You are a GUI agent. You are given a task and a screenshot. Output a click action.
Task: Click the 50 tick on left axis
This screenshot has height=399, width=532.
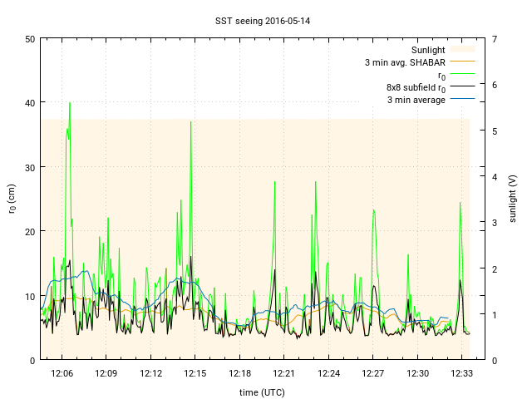click(x=30, y=38)
